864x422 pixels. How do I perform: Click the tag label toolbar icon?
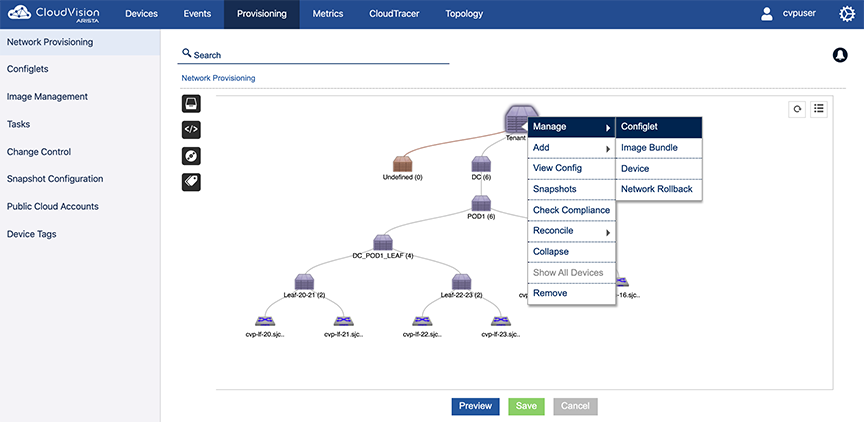(191, 182)
